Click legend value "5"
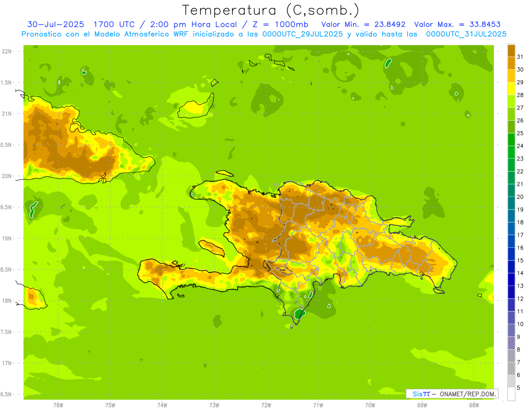This screenshot has height=411, width=532. pos(519,388)
